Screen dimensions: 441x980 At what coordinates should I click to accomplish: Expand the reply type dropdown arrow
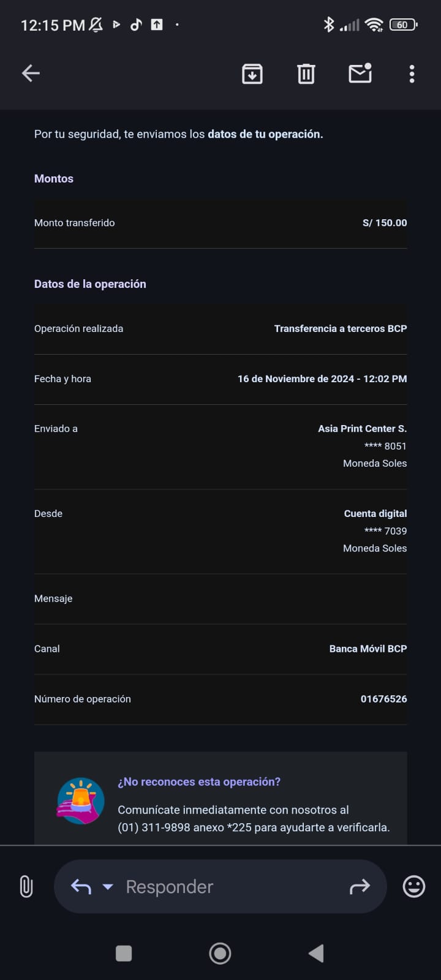pos(108,886)
